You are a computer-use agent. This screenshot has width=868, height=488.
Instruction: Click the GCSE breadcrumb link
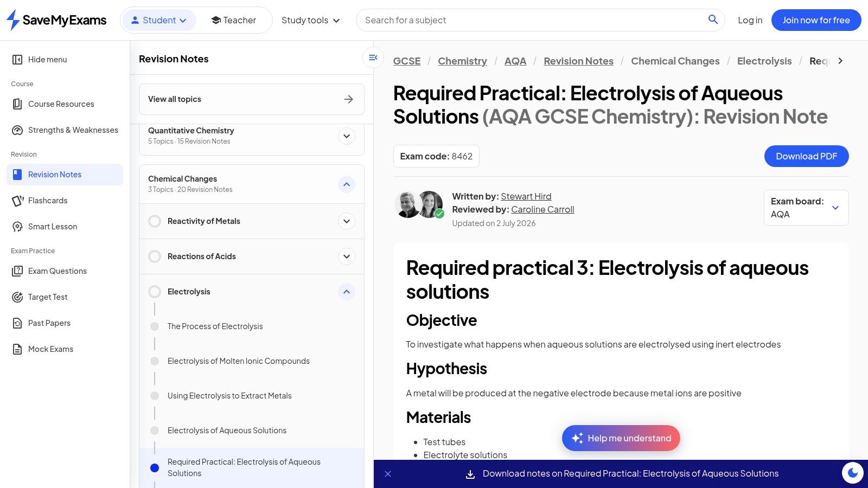[x=407, y=61]
